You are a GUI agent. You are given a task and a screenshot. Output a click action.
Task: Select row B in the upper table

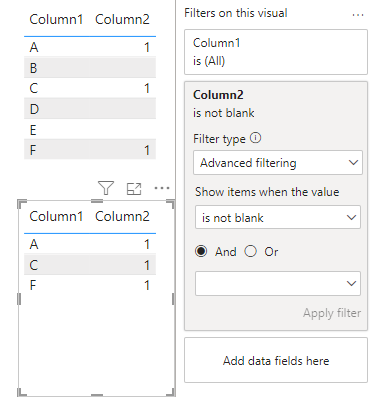click(x=90, y=68)
